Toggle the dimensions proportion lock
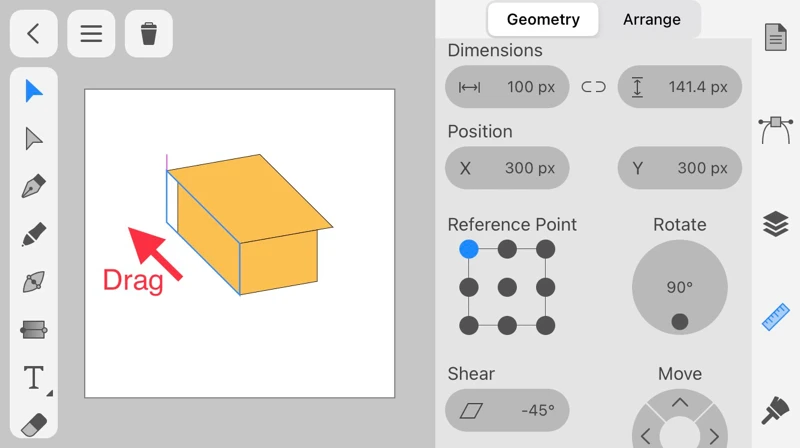The image size is (800, 448). point(593,87)
